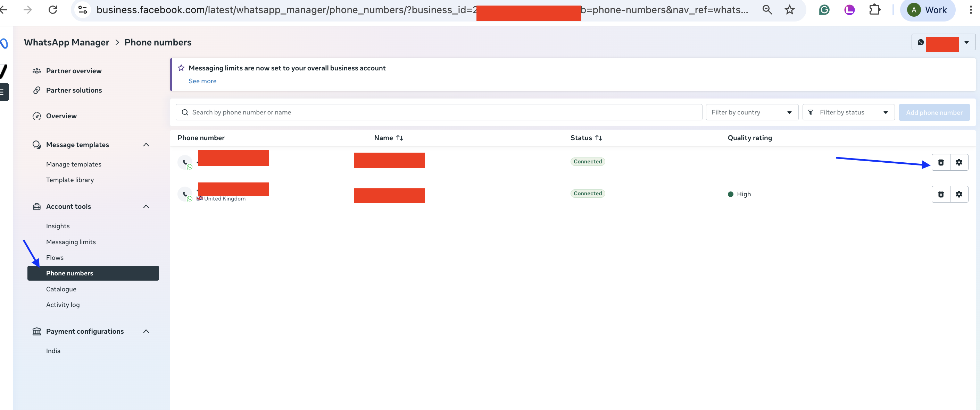
Task: Sort the table by the Status column arrows
Action: (x=598, y=138)
